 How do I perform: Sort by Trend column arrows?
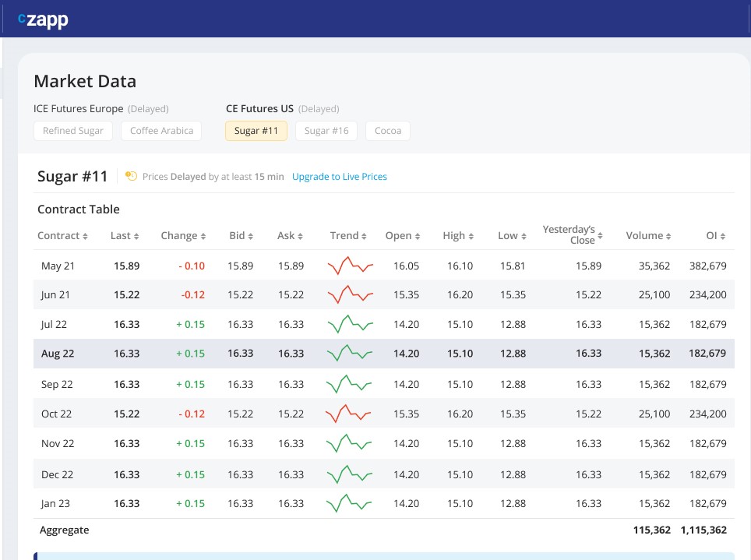[x=364, y=236]
